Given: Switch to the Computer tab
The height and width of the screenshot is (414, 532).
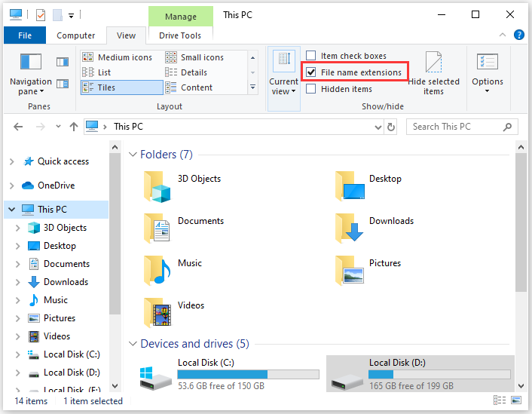Looking at the screenshot, I should (x=75, y=35).
